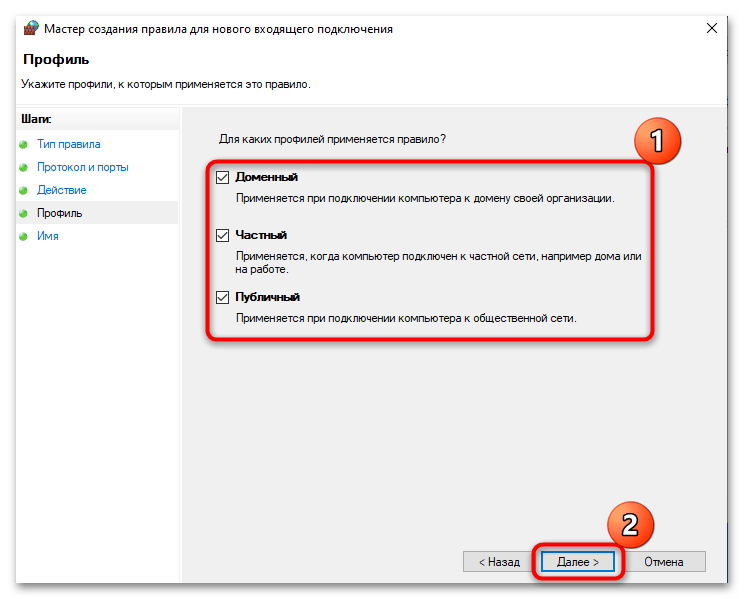Click description 'Применяется при подключении компьютера к домену'
The height and width of the screenshot is (599, 744).
coord(425,198)
